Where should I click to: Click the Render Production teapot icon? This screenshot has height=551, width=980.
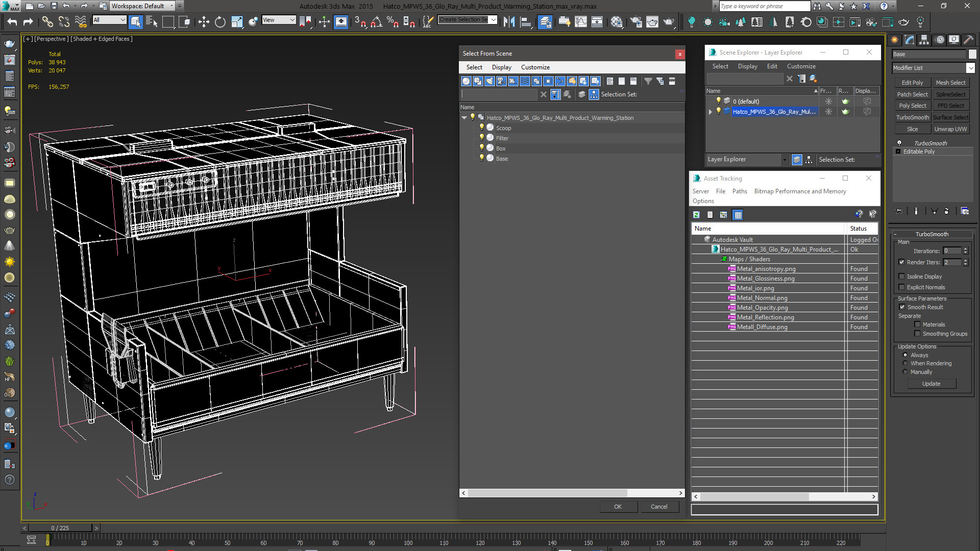(669, 21)
